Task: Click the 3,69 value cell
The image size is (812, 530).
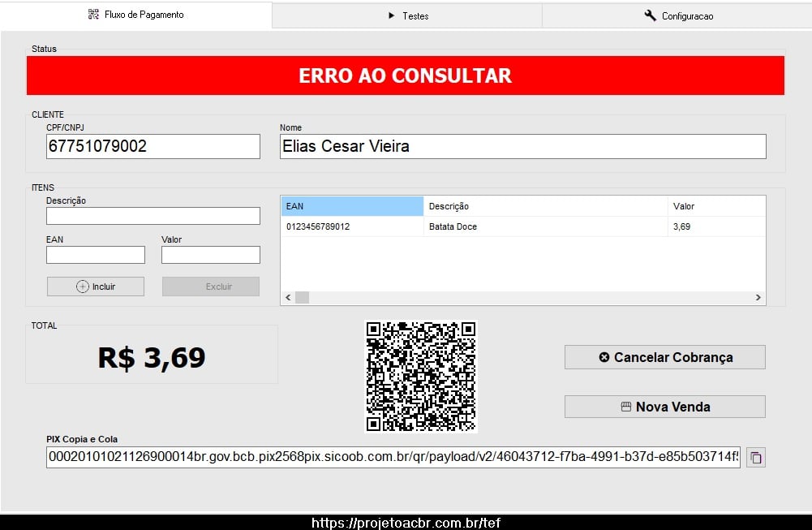Action: (x=717, y=226)
